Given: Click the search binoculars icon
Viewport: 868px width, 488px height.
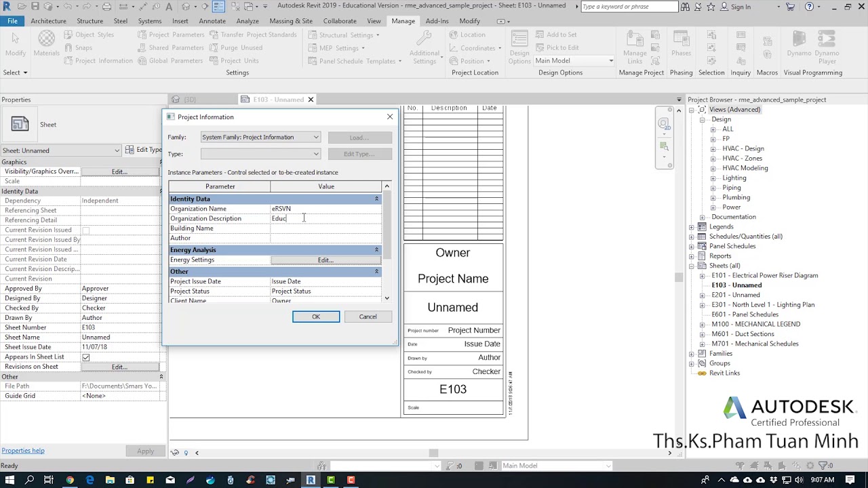Looking at the screenshot, I should (686, 7).
